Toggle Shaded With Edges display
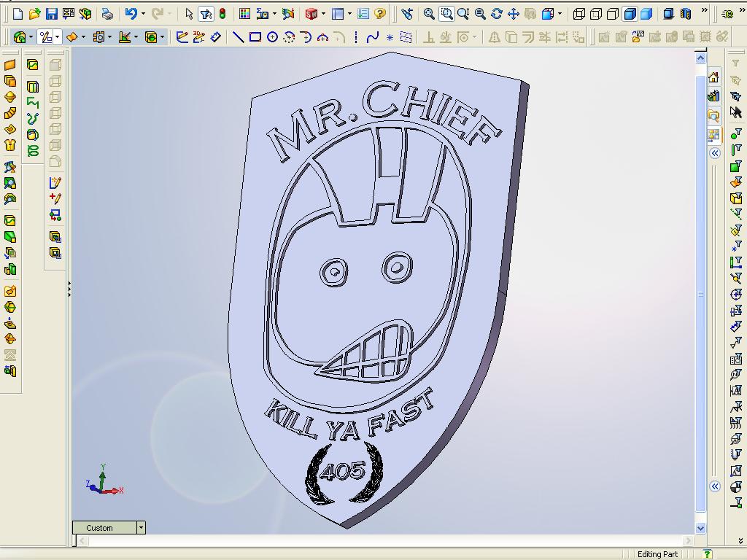747x560 pixels. pyautogui.click(x=630, y=14)
